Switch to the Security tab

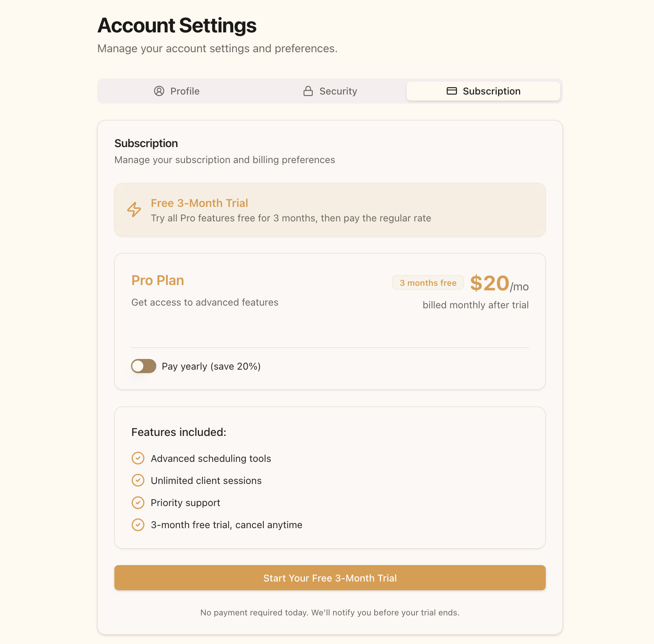(330, 91)
